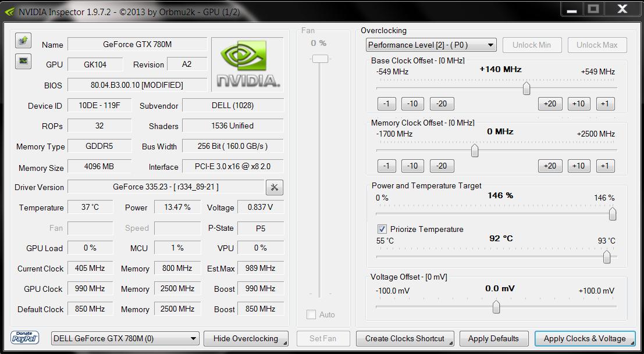
Task: Click +1 under Memory Clock Offset
Action: point(606,166)
